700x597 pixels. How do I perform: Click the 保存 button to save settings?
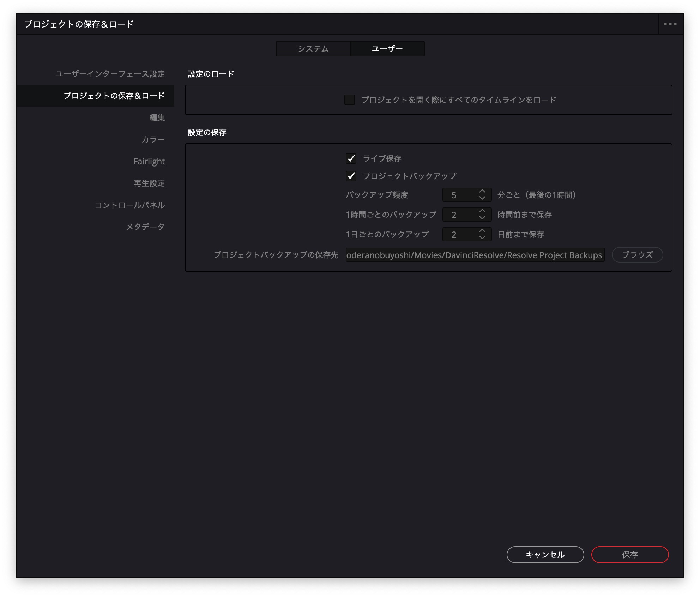(x=630, y=554)
